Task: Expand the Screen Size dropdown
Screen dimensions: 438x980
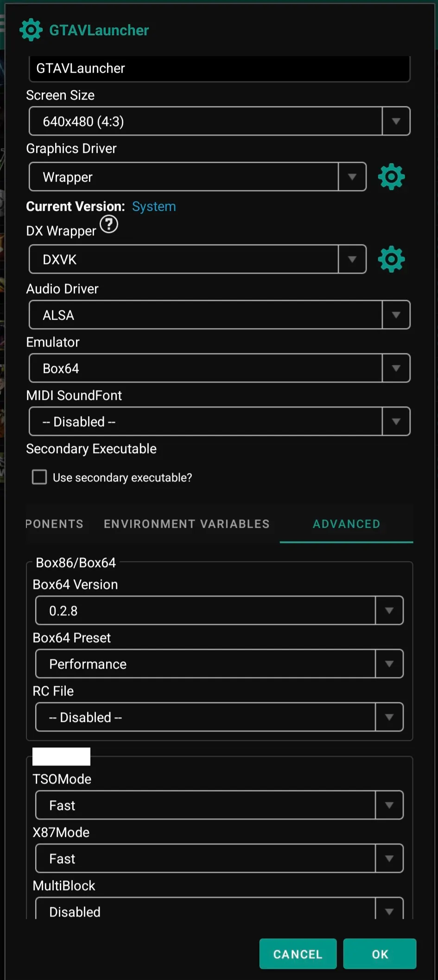Action: click(x=219, y=121)
